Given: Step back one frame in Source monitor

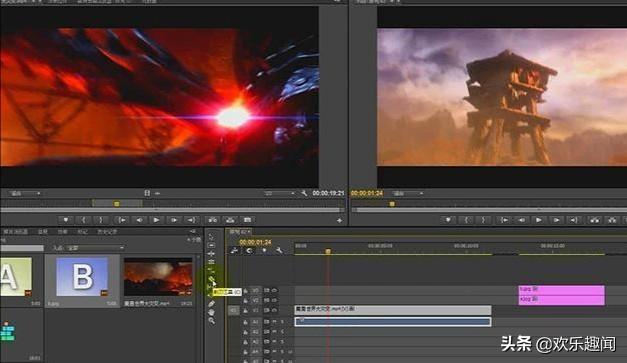Looking at the screenshot, I should tap(139, 220).
